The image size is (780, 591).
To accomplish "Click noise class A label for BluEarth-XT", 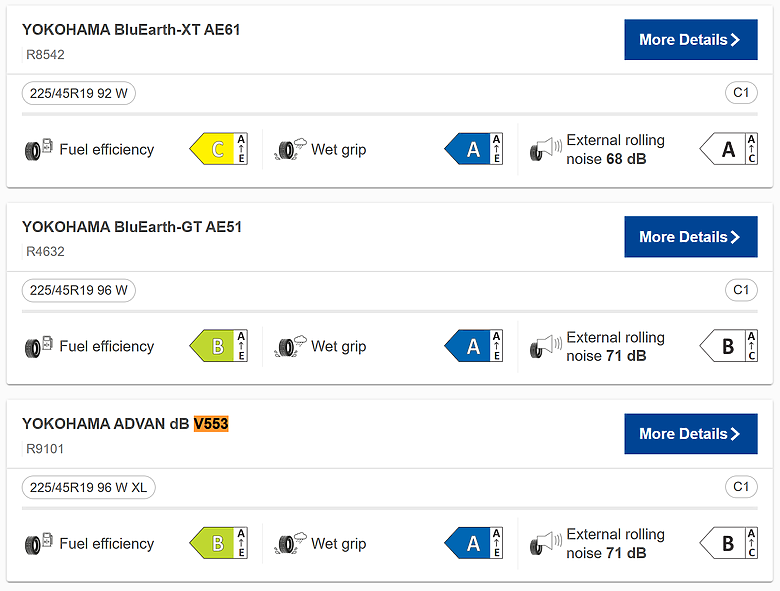I will pyautogui.click(x=728, y=150).
